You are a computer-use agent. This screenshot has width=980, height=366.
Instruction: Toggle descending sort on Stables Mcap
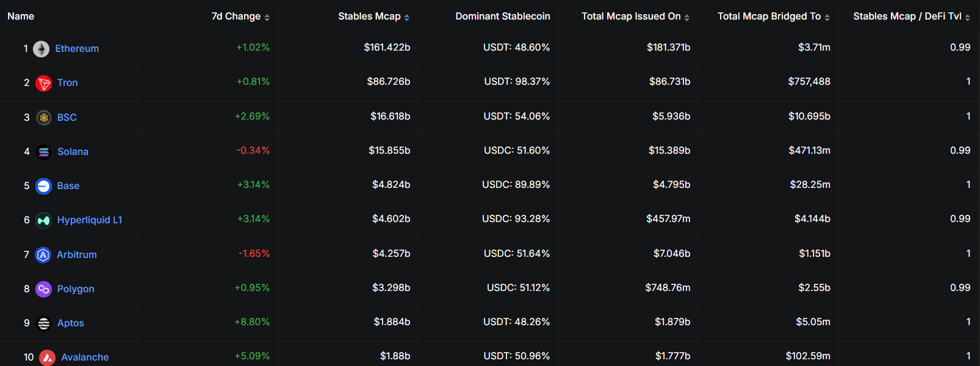click(x=406, y=16)
